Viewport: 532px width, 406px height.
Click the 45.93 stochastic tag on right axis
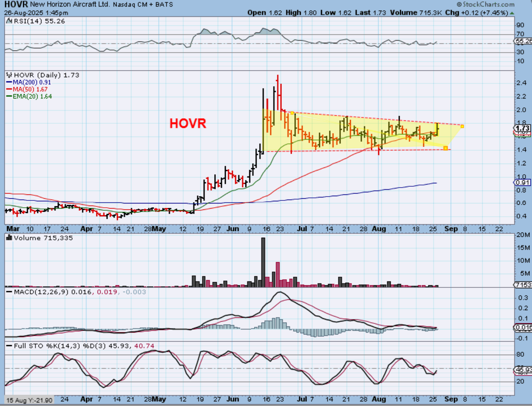click(522, 369)
